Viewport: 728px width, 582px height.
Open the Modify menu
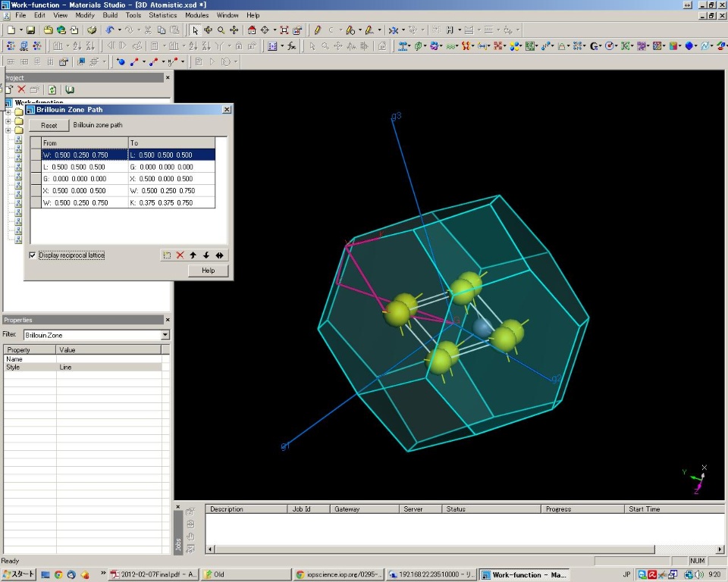pyautogui.click(x=85, y=15)
